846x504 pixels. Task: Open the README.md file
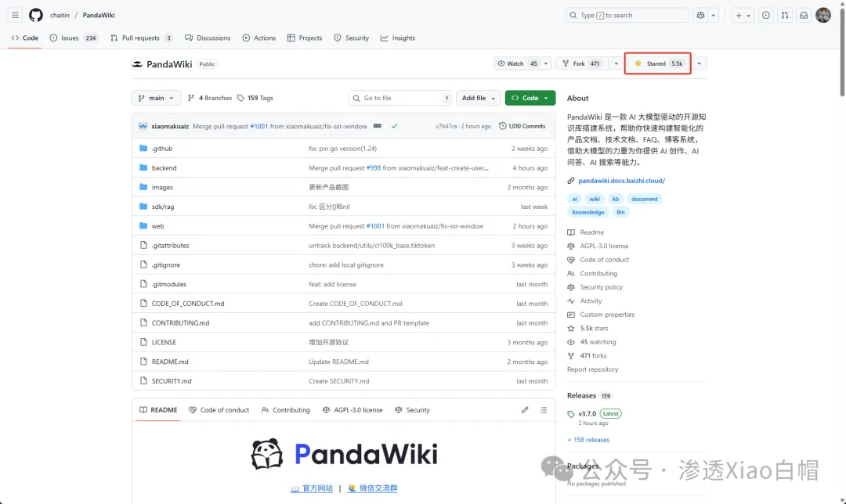click(170, 362)
